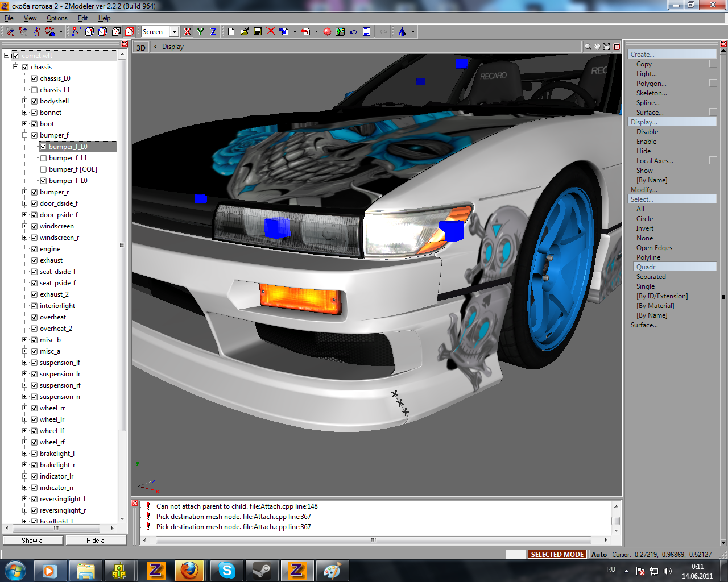
Task: Enable the chassis_L1 checkbox
Action: (x=34, y=90)
